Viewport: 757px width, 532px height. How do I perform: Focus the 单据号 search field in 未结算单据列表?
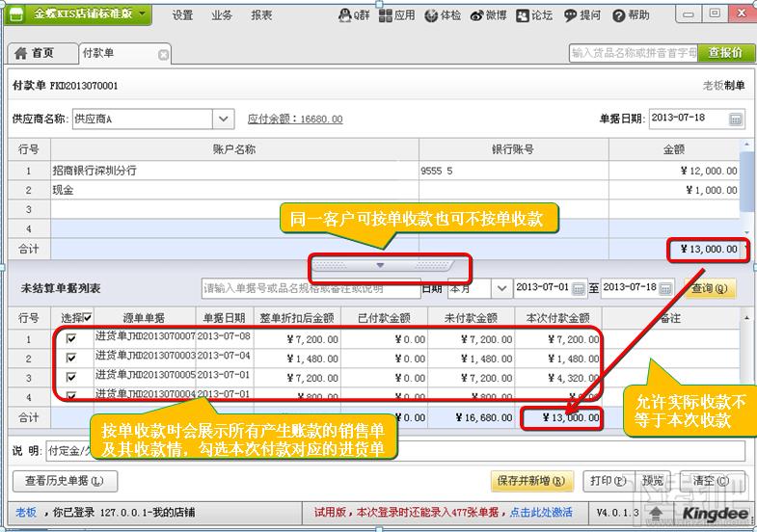[x=311, y=288]
